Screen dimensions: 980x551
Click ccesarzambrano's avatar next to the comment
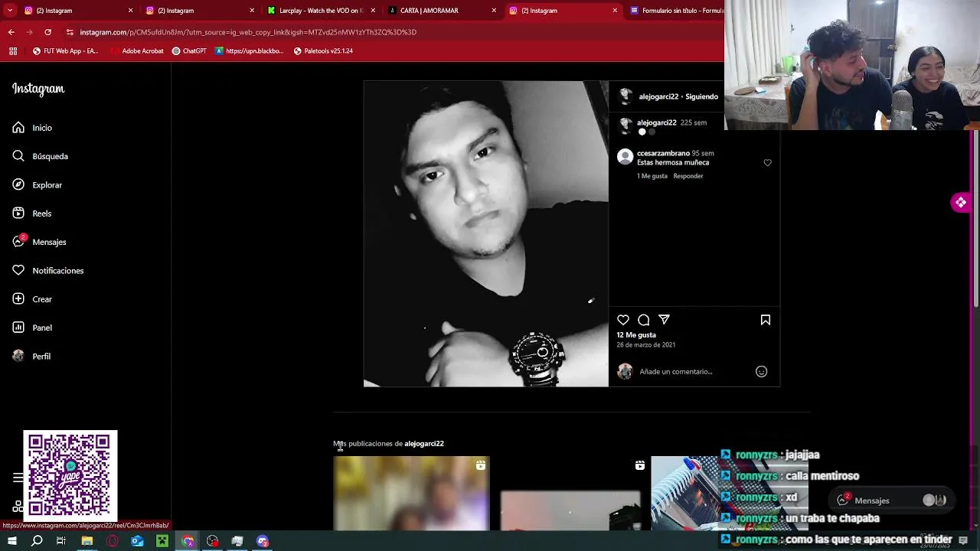tap(626, 157)
